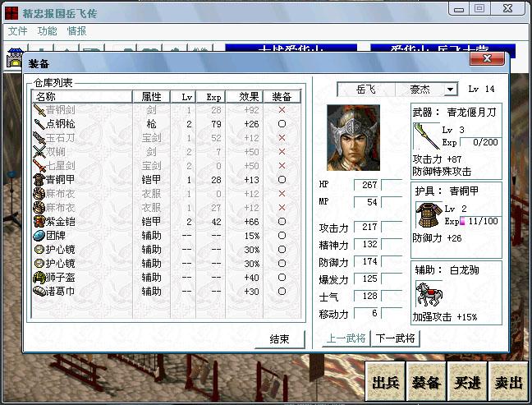
Task: Toggle equip circle for 点钢枪
Action: tap(282, 124)
